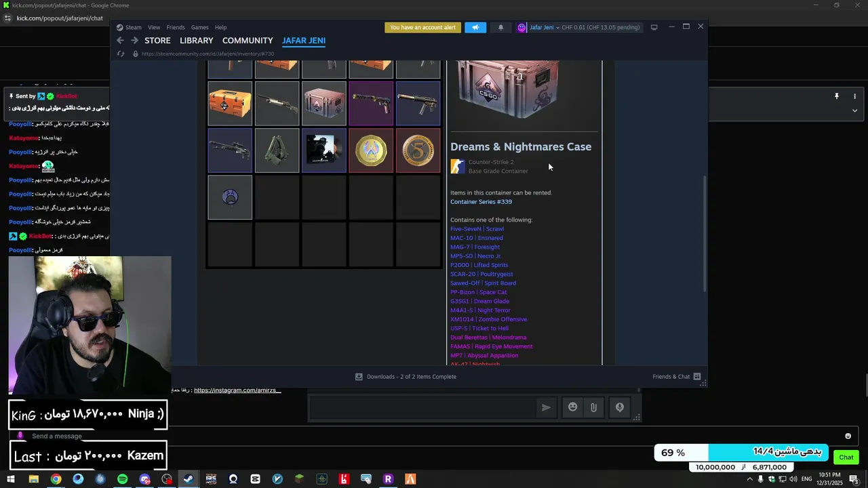Screen dimensions: 868x488
Task: Click the pin icon on pinned message
Action: (x=836, y=96)
